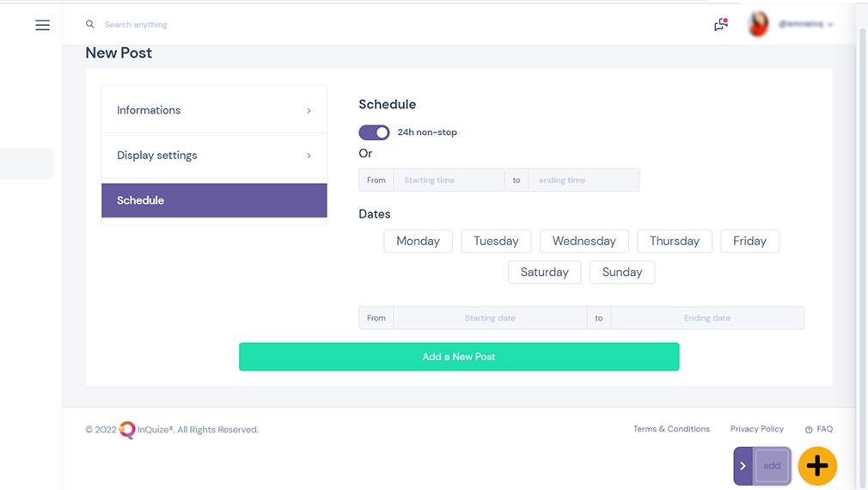868x490 pixels.
Task: Open the account name dropdown arrow
Action: pos(830,24)
